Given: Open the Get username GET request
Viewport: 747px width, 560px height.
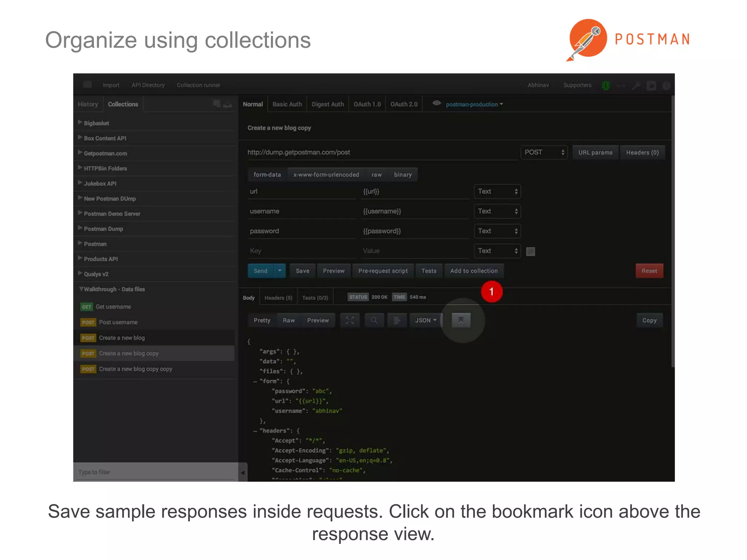Looking at the screenshot, I should tap(154, 307).
